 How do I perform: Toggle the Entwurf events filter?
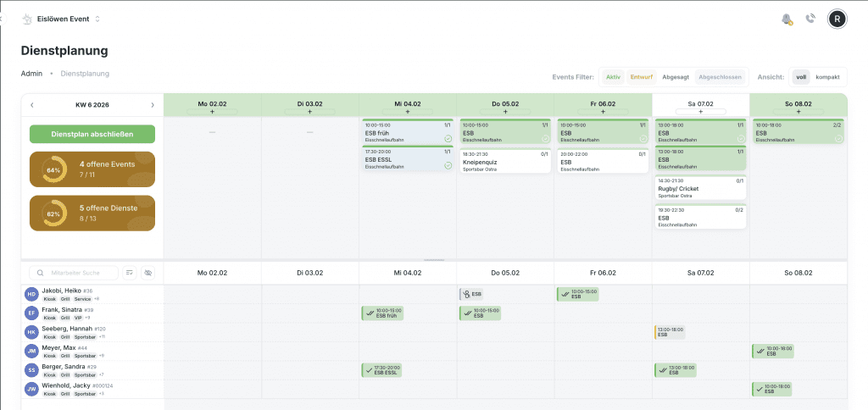pyautogui.click(x=642, y=77)
